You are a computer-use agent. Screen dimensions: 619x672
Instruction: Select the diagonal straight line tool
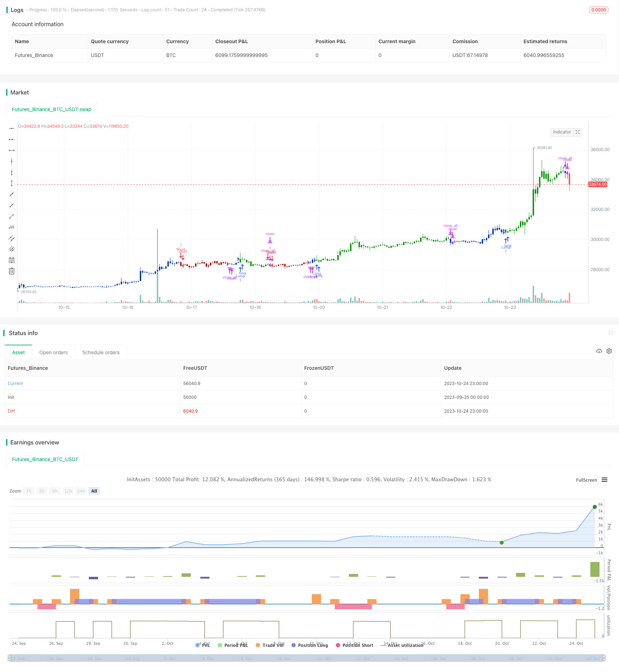12,194
